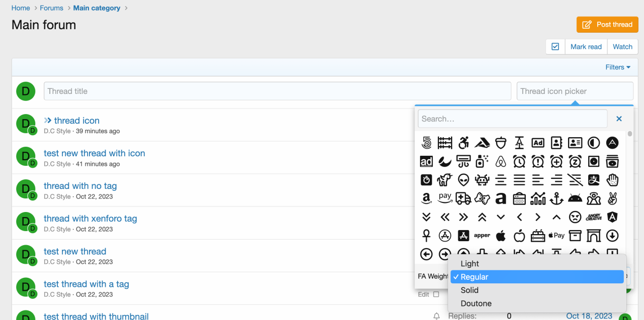Choose the anchor icon

coord(556,198)
